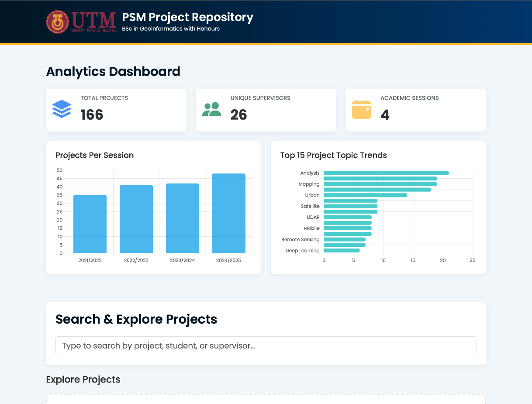
Task: Click the Total Projects 166 stat card
Action: [x=116, y=110]
